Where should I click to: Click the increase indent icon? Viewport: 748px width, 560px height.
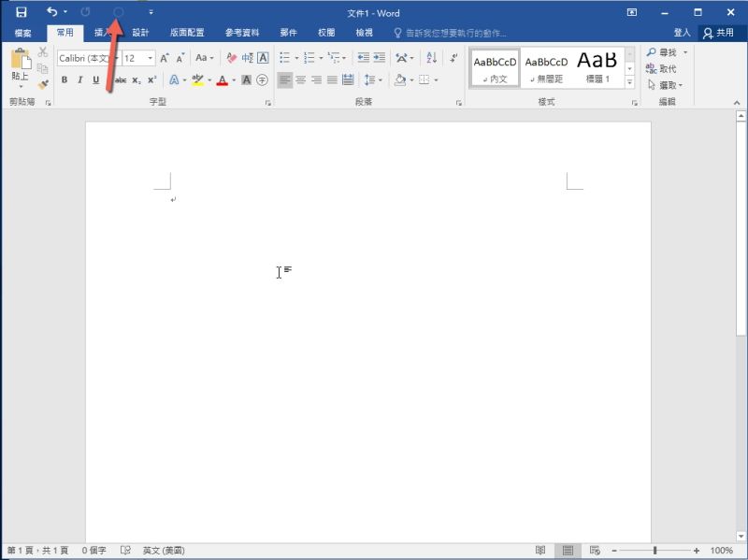point(381,58)
